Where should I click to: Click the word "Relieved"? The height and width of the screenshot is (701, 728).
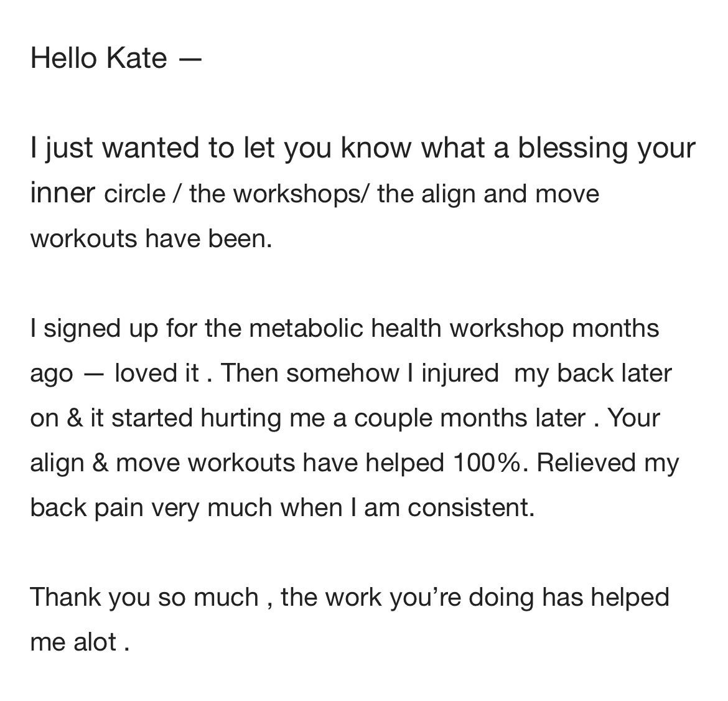click(578, 463)
